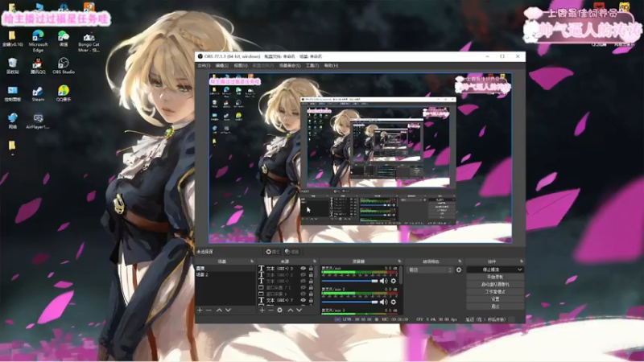Viewport: 644px width, 362px height.
Task: Click the 启动虚拟摄像机 (Start Virtual Camera) button
Action: tap(495, 285)
